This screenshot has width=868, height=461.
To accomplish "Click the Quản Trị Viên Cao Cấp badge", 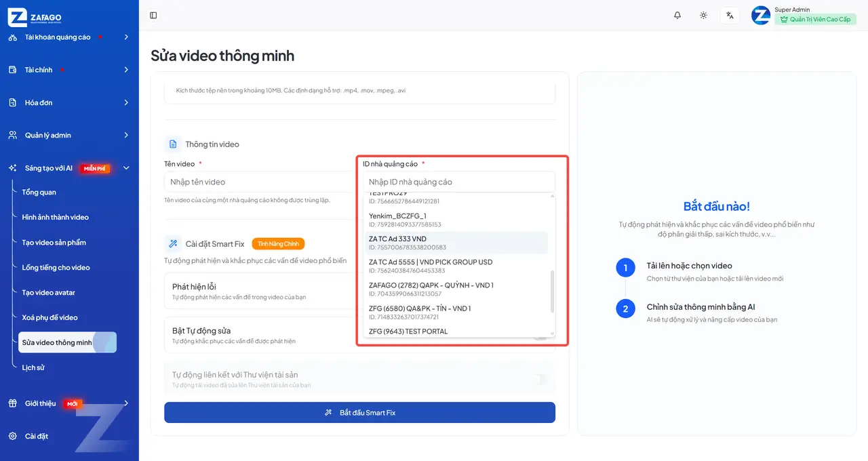I will point(815,19).
